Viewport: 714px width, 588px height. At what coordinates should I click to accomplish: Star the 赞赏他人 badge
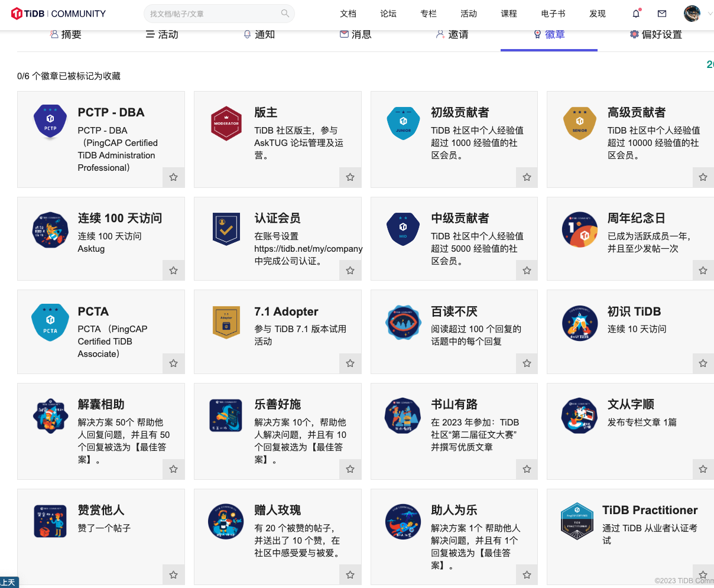click(174, 574)
